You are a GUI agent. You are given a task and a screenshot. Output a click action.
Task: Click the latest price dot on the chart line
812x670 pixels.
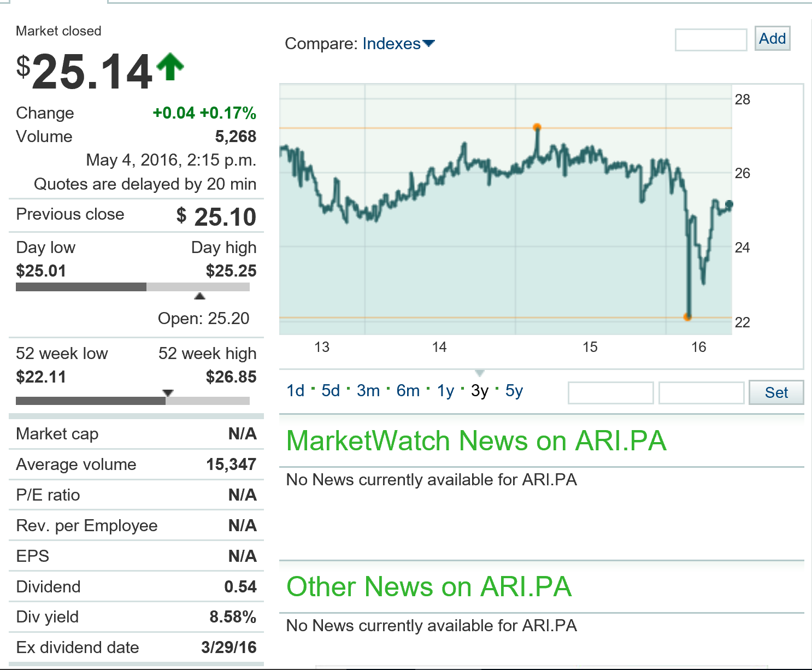tap(729, 203)
